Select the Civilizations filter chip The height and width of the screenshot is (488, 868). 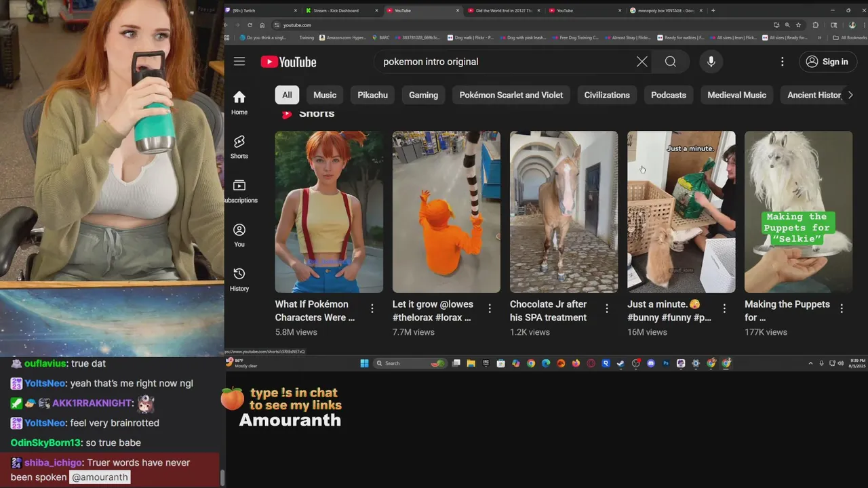coord(607,95)
